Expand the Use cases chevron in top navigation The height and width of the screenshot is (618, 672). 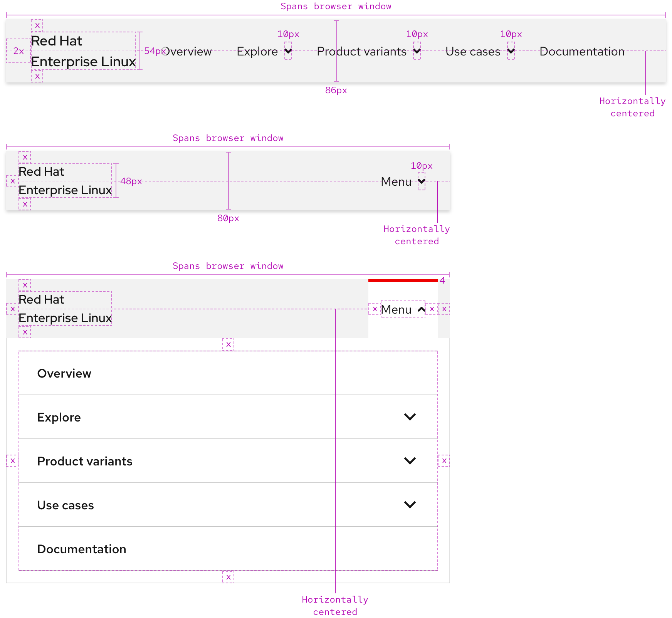[x=511, y=51]
